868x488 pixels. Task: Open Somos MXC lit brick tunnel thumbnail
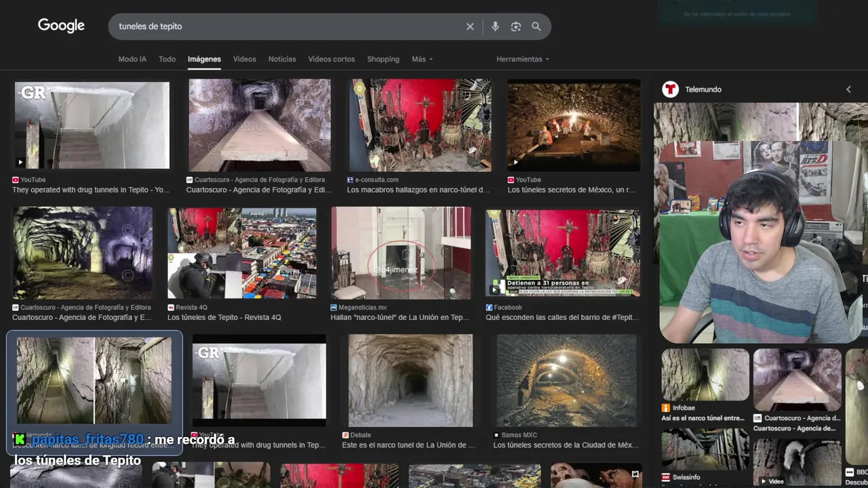(x=566, y=380)
